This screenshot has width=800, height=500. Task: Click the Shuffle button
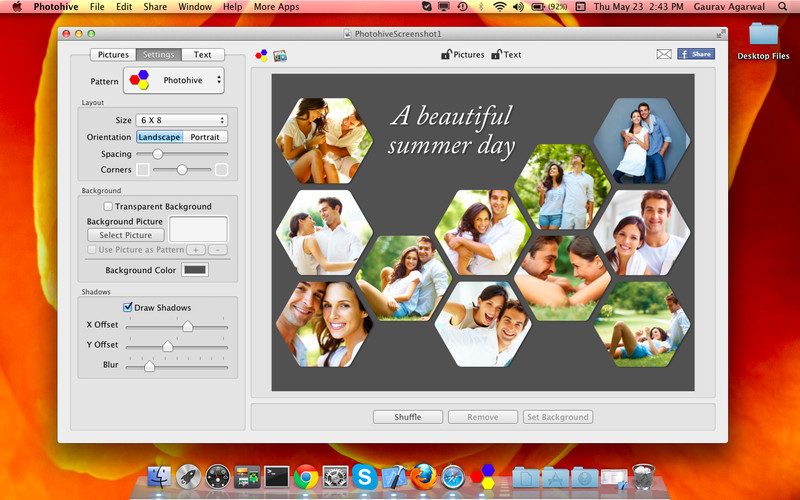(x=408, y=417)
